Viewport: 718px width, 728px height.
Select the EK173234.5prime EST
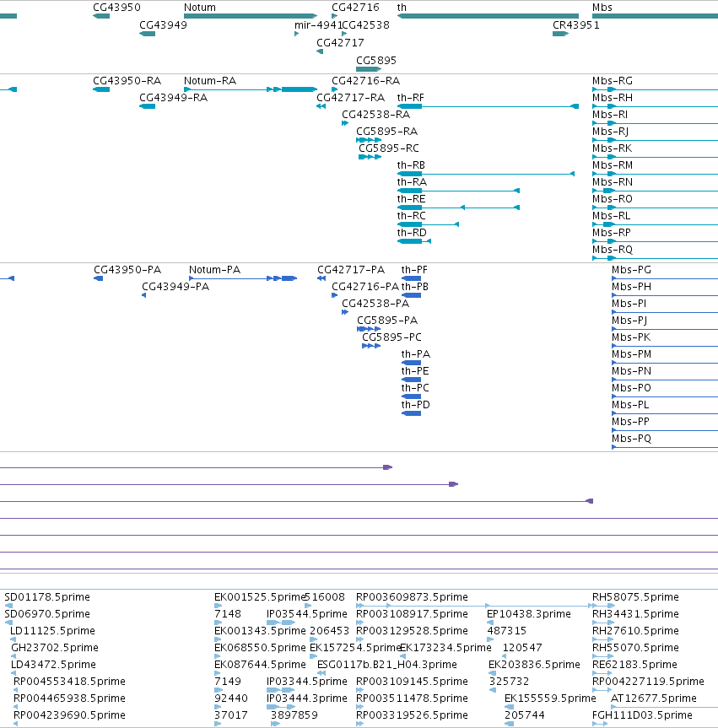402,656
